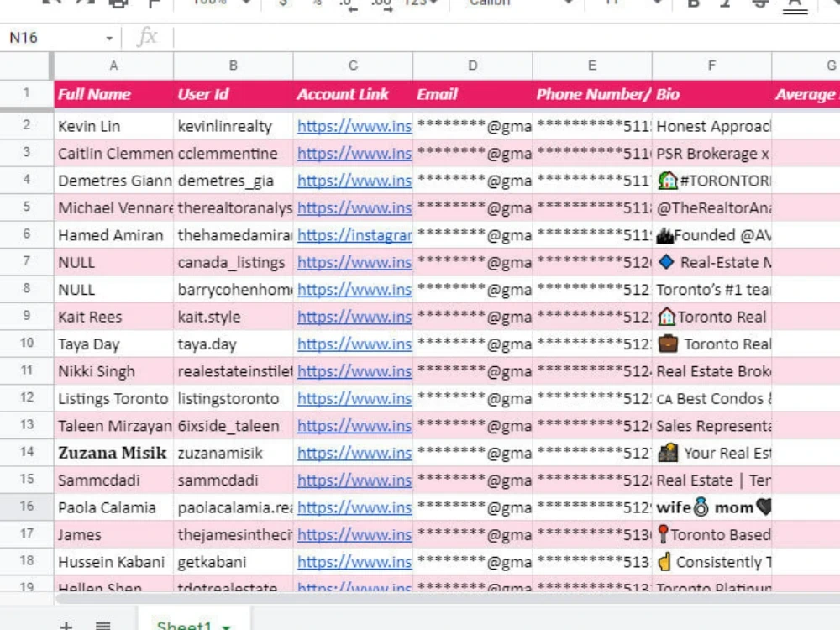Open Zuzana Misik's account link
Screen dimensions: 840x630
tap(354, 454)
